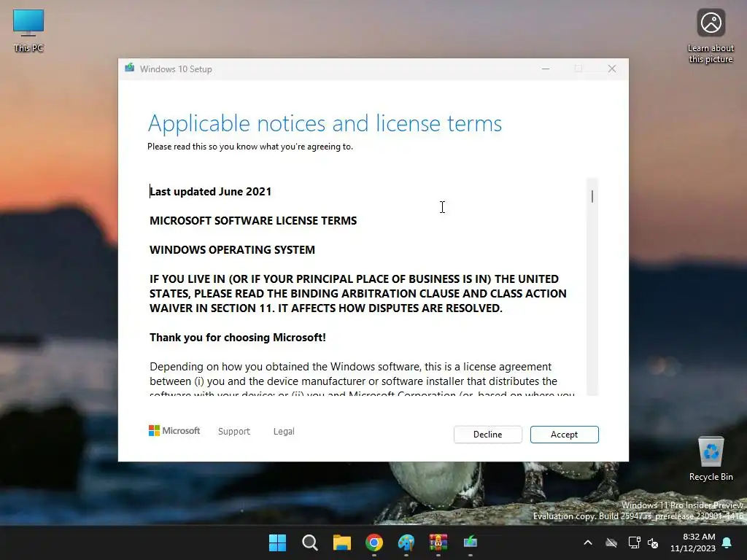Click the OneDrive tray icon
Viewport: 747px width, 560px height.
[x=611, y=542]
